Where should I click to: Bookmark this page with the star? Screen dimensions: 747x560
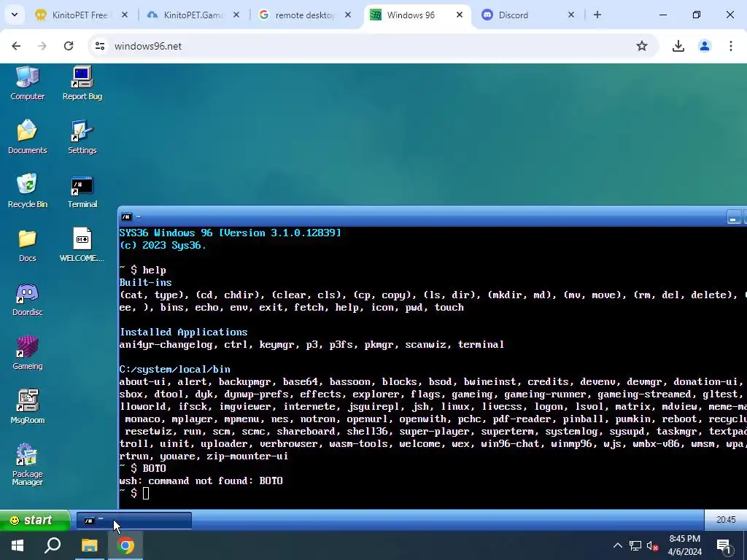click(642, 46)
